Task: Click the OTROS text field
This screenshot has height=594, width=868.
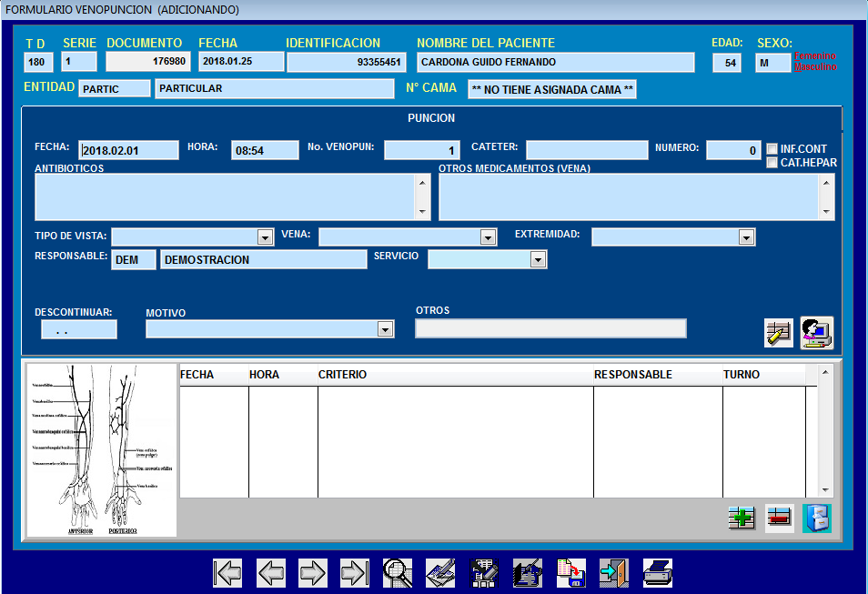Action: point(550,328)
